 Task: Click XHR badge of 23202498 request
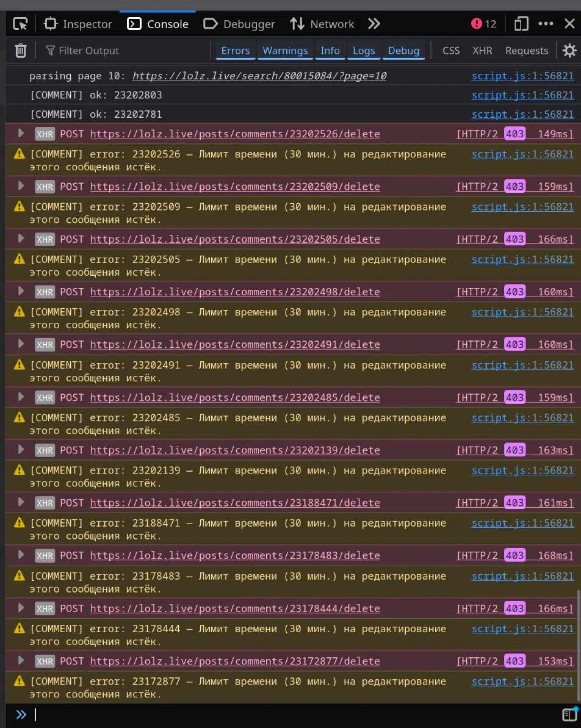coord(45,292)
